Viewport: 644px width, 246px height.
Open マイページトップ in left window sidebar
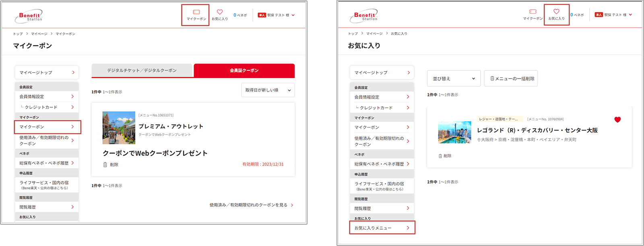[47, 73]
